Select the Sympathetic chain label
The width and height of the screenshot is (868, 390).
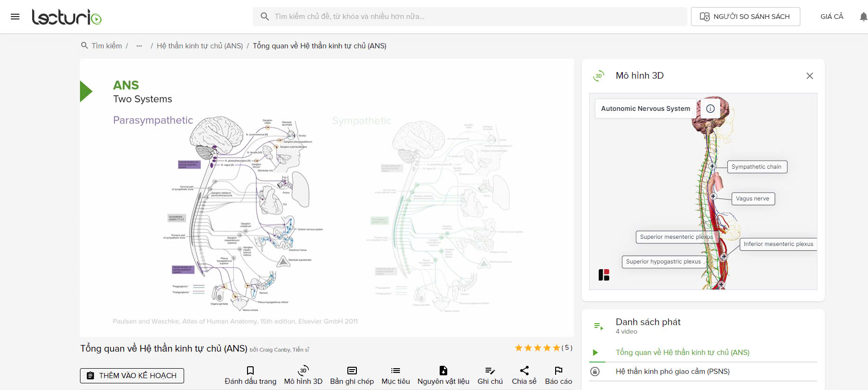click(x=756, y=167)
